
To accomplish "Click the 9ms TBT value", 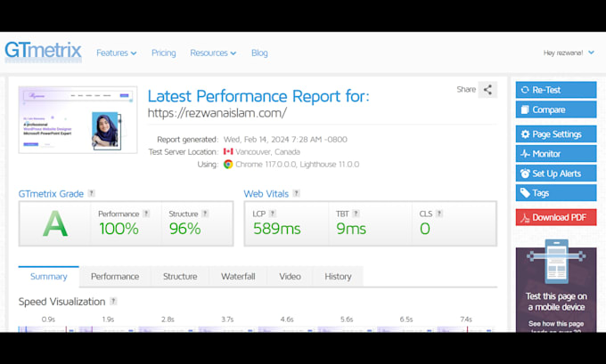I will point(351,229).
